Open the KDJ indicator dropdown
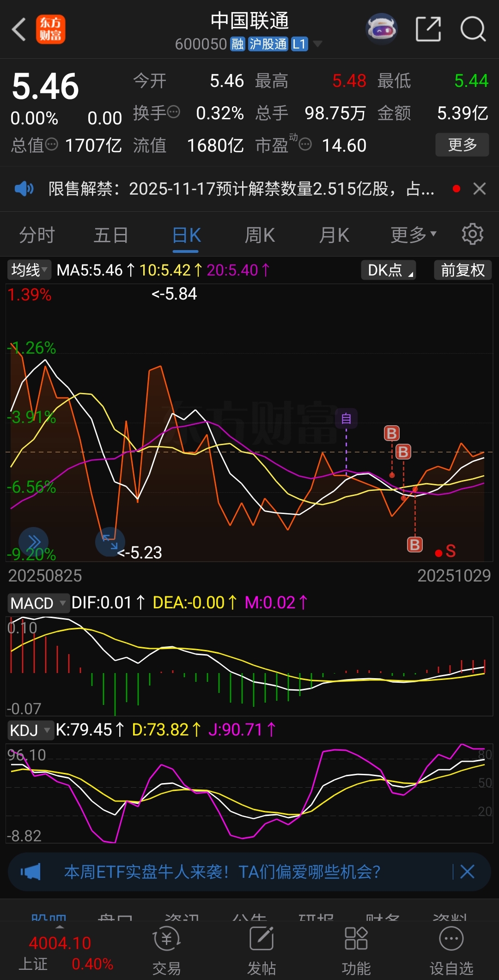Image resolution: width=499 pixels, height=980 pixels. click(x=30, y=730)
